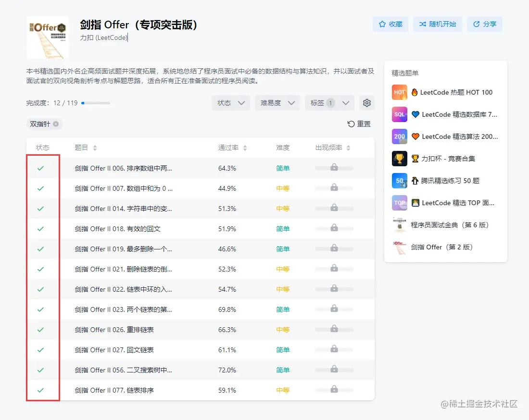Open the 剑指 Offer（第 2 版）book icon
529x420 pixels.
[x=399, y=247]
